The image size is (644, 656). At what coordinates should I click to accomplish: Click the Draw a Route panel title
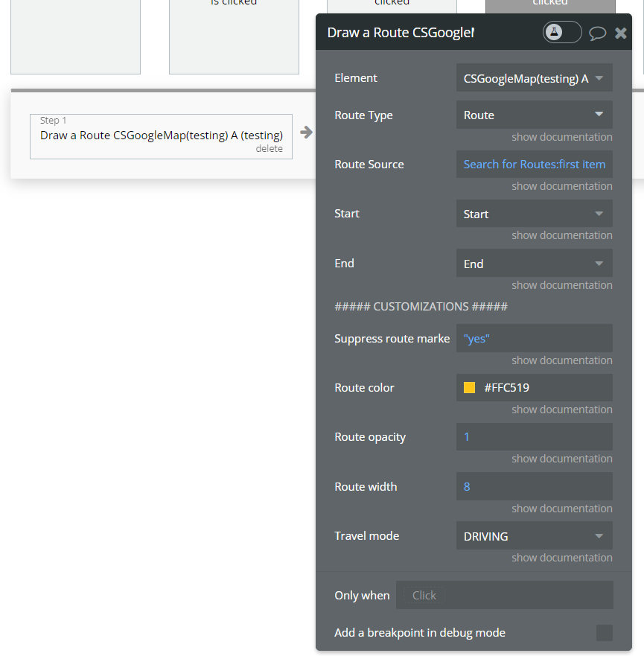pyautogui.click(x=401, y=33)
